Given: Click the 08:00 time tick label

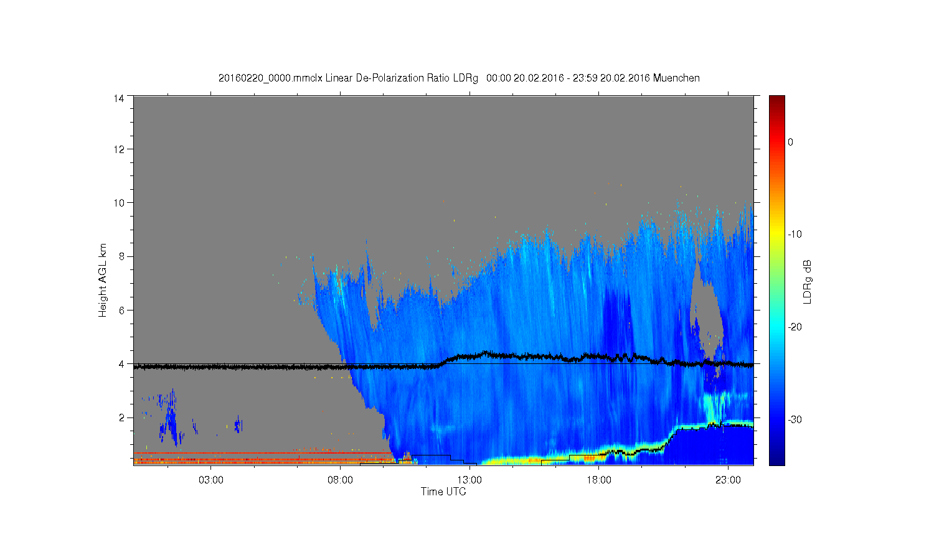Looking at the screenshot, I should [x=341, y=480].
